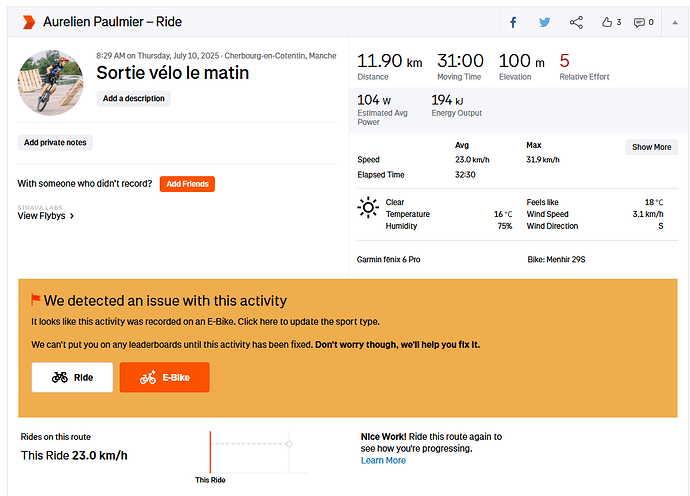Screen dimensions: 690x496
Task: Click the 11.90 km distance value
Action: tap(389, 61)
